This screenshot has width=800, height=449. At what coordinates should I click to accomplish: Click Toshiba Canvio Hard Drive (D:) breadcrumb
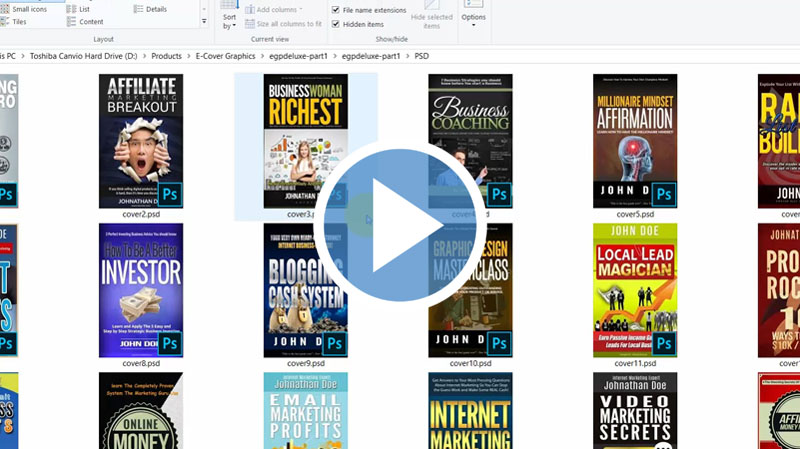click(85, 56)
